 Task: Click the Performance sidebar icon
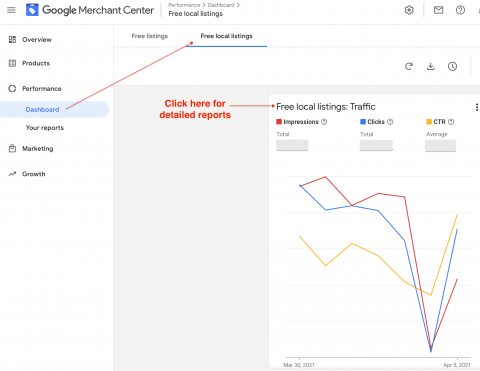coord(12,88)
